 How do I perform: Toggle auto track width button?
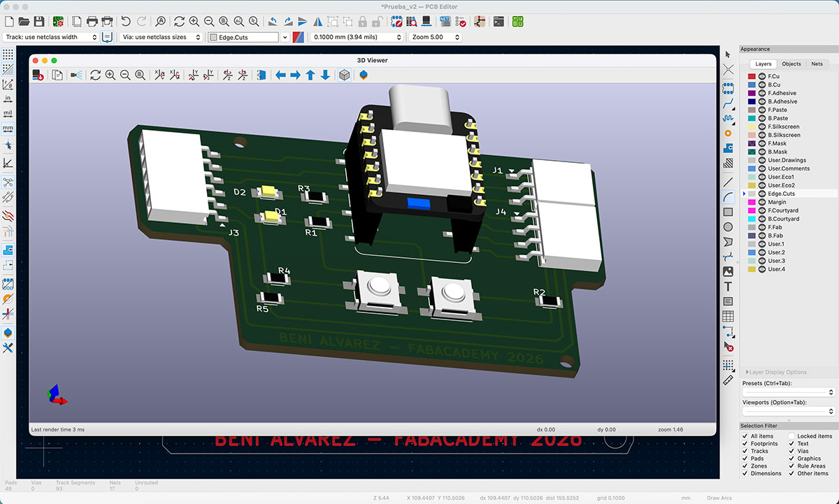coord(108,37)
